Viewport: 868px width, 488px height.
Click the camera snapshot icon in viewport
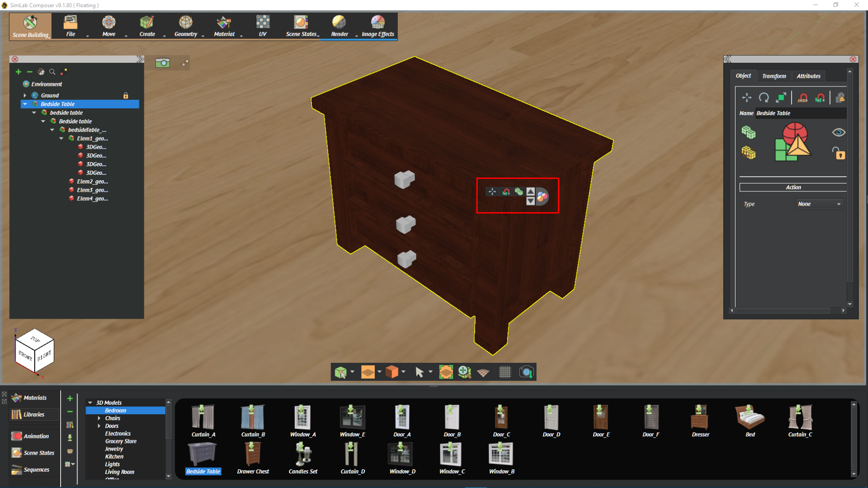[163, 63]
